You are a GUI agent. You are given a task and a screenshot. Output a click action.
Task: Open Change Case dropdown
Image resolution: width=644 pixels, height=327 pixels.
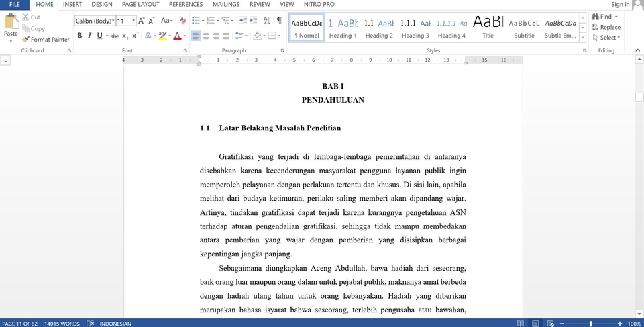click(x=167, y=21)
